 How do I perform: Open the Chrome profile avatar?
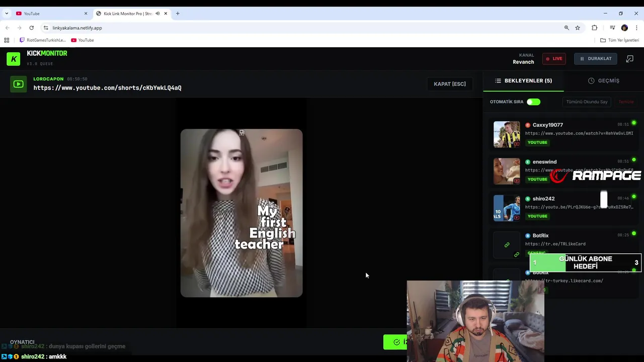tap(624, 28)
